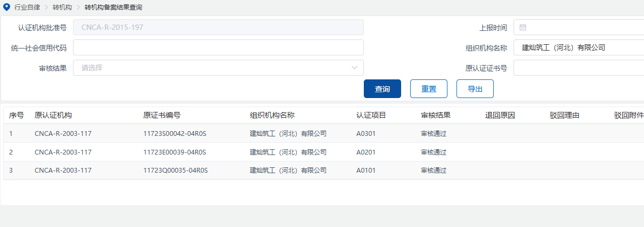This screenshot has width=644, height=227.
Task: Click the calendar icon in 上报时间 field
Action: [523, 27]
